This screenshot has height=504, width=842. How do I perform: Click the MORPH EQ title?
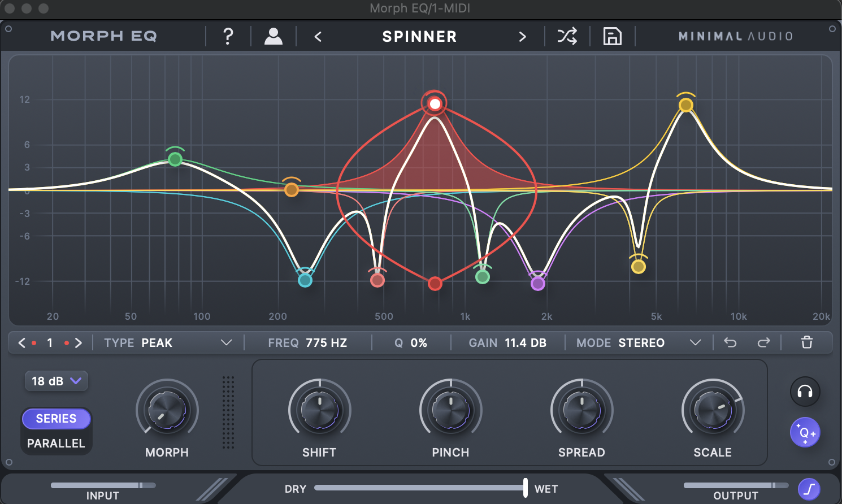(103, 36)
